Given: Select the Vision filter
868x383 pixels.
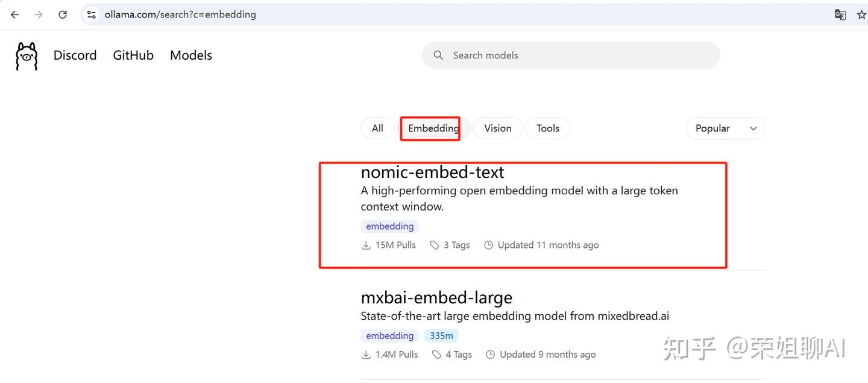Looking at the screenshot, I should point(498,128).
